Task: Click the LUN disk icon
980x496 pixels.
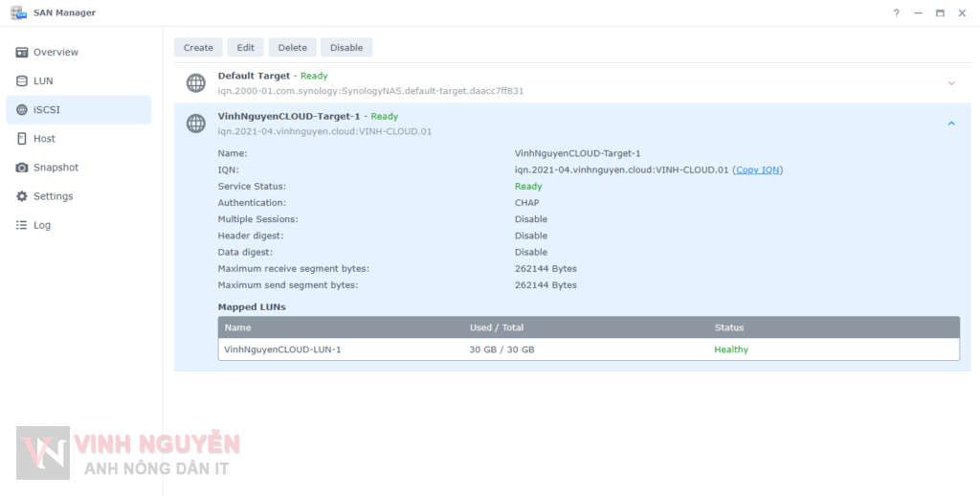Action: coord(22,81)
